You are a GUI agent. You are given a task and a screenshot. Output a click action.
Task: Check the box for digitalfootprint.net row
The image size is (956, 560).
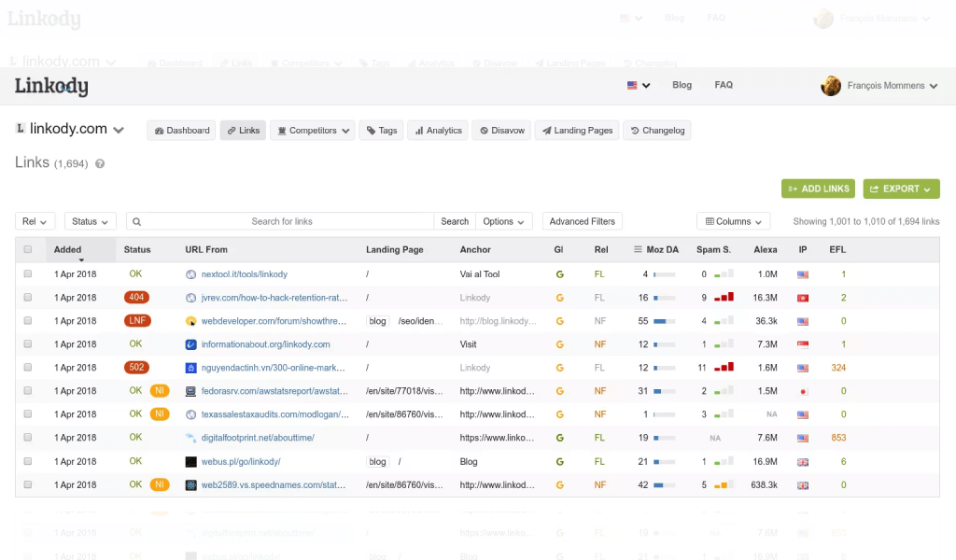click(x=27, y=438)
